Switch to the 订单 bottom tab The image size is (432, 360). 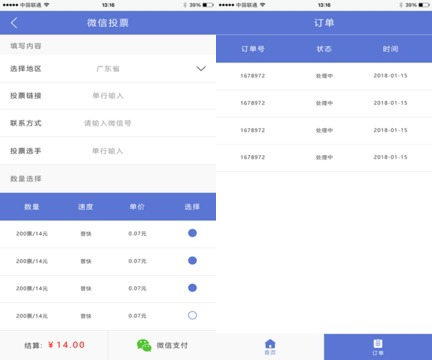click(378, 347)
